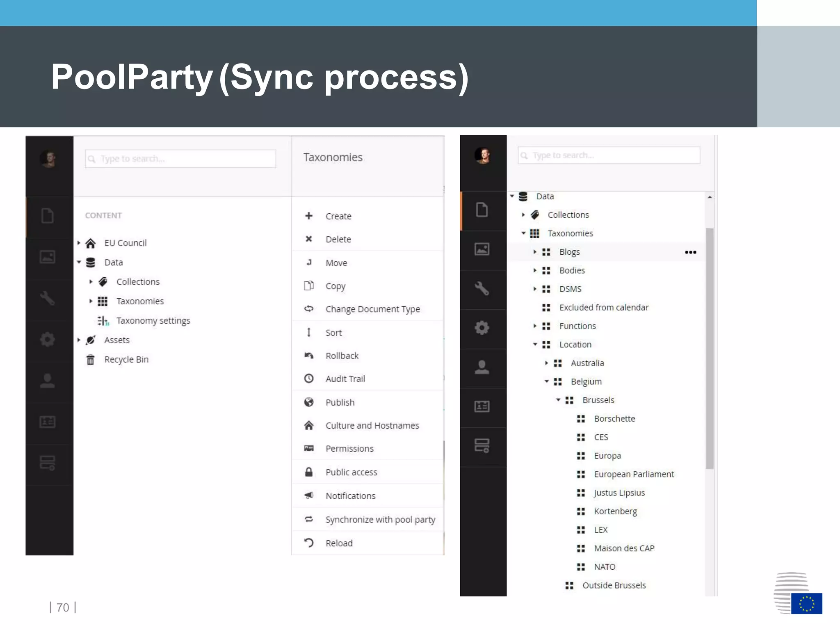
Task: Expand the Functions taxonomy
Action: [535, 326]
